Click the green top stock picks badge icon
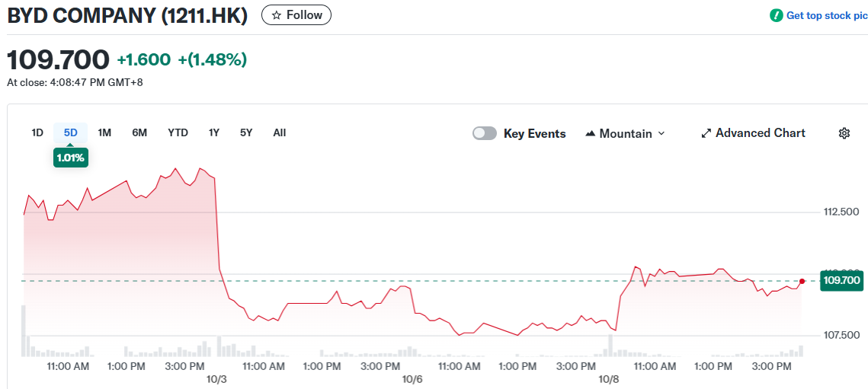 (x=776, y=15)
